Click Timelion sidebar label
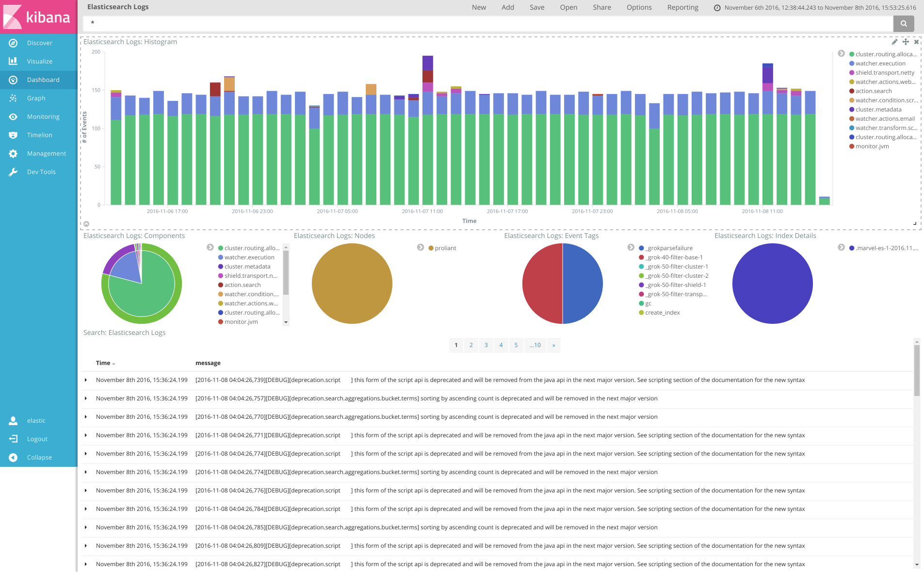The height and width of the screenshot is (572, 924). tap(40, 135)
